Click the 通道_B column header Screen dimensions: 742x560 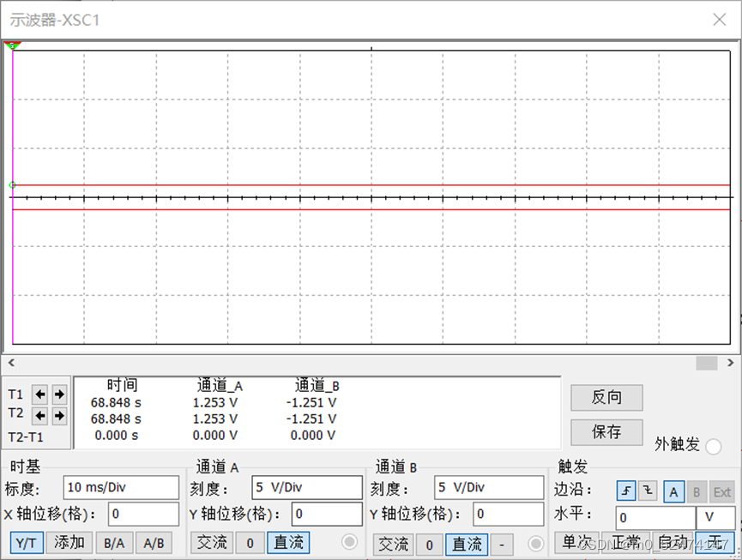(x=317, y=386)
